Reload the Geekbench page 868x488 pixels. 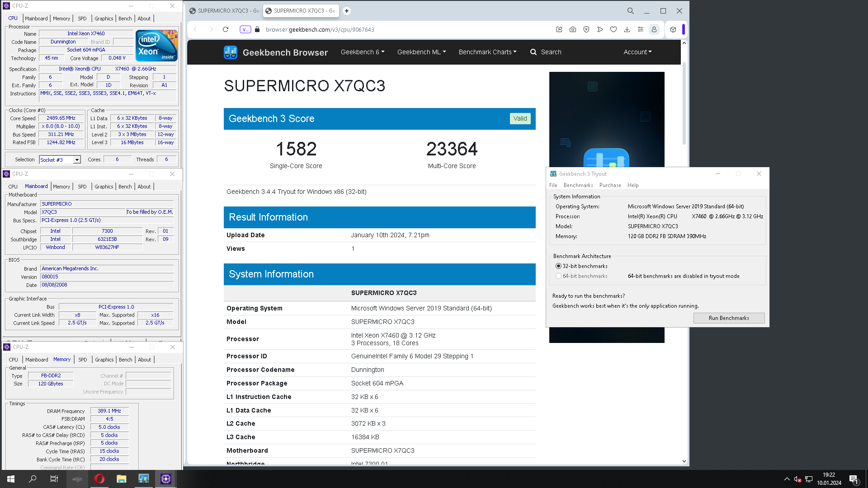pos(226,29)
